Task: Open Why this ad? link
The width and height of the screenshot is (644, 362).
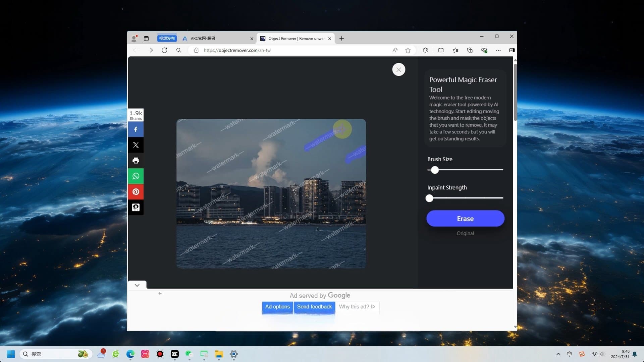Action: 357,307
